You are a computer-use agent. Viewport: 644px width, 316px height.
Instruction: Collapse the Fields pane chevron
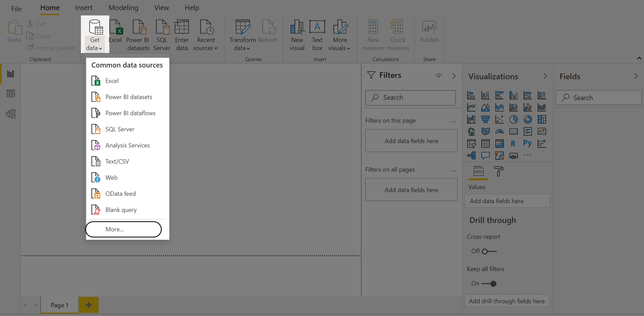(636, 76)
